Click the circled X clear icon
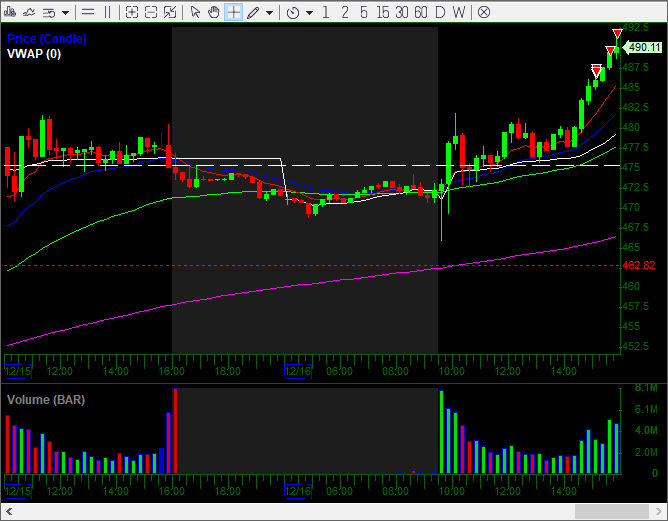Screen dimensions: 668x521 coord(484,12)
